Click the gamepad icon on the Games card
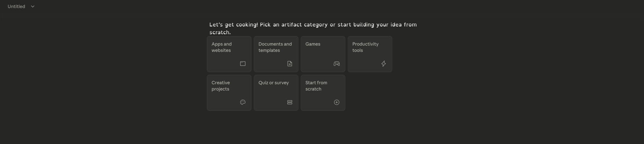The image size is (644, 144). click(337, 64)
